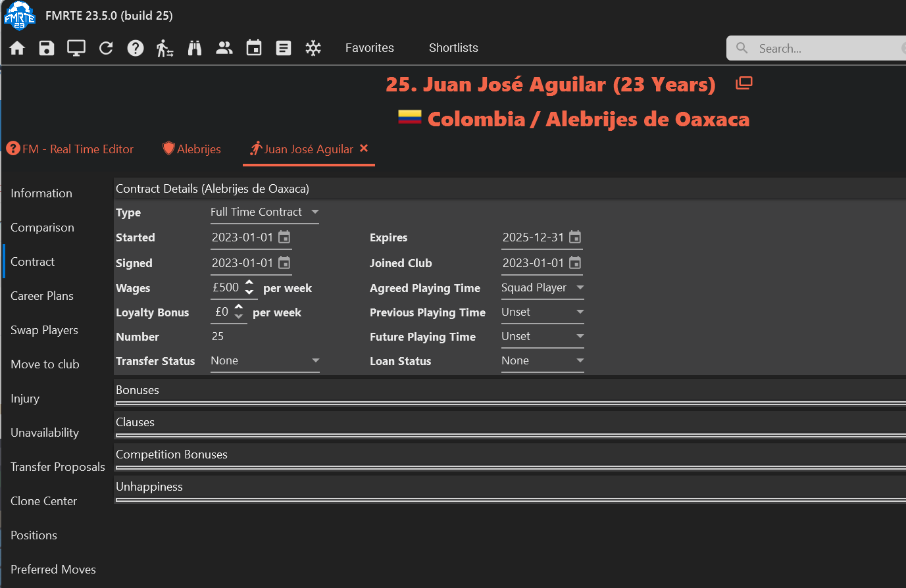Decrease Wages with the down arrow
The image size is (906, 588).
tap(249, 292)
